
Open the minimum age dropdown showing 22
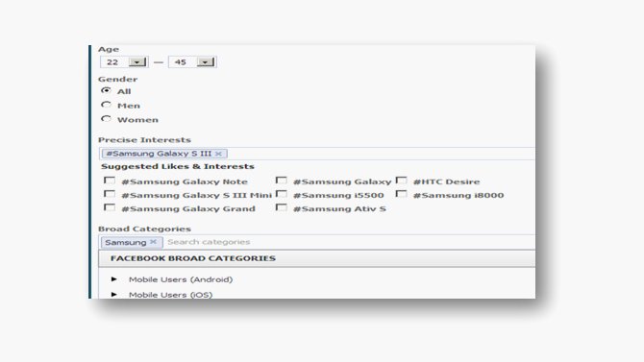pyautogui.click(x=124, y=62)
